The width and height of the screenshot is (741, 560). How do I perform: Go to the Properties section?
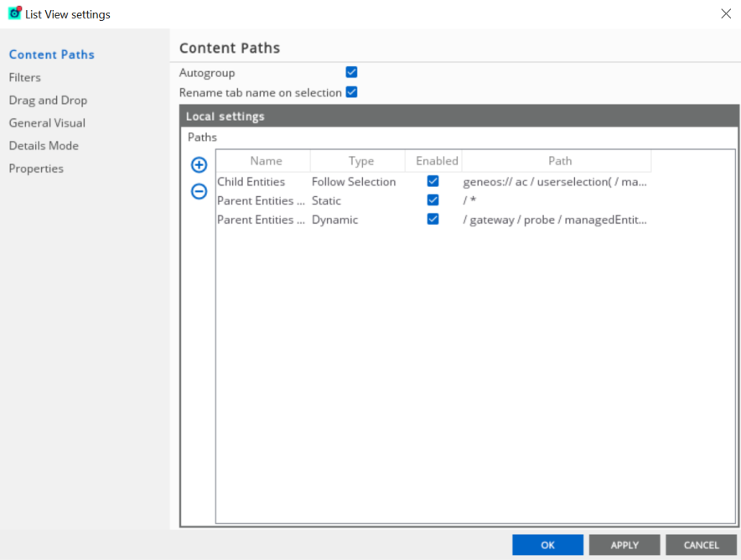[36, 169]
